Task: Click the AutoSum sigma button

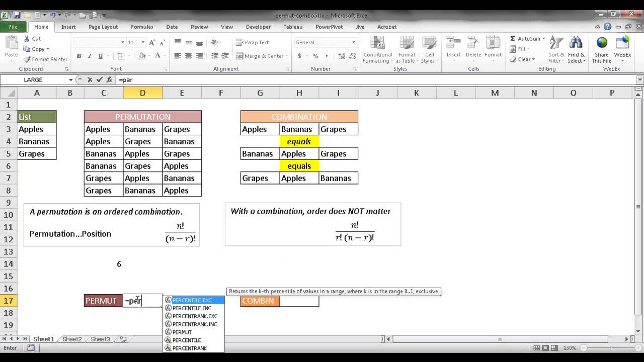Action: point(525,39)
